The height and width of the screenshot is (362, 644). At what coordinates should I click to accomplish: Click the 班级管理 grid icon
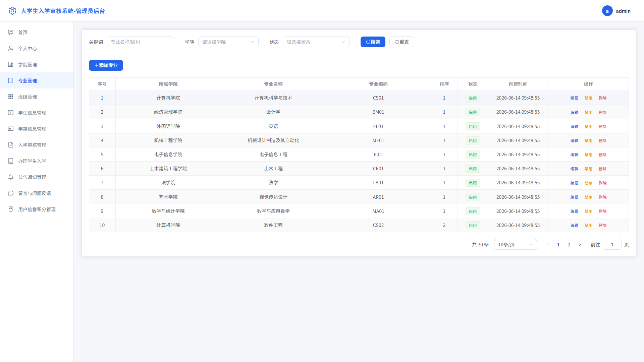click(x=11, y=97)
